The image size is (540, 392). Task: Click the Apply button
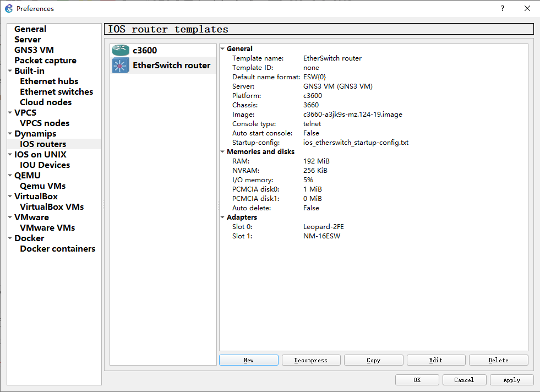512,380
